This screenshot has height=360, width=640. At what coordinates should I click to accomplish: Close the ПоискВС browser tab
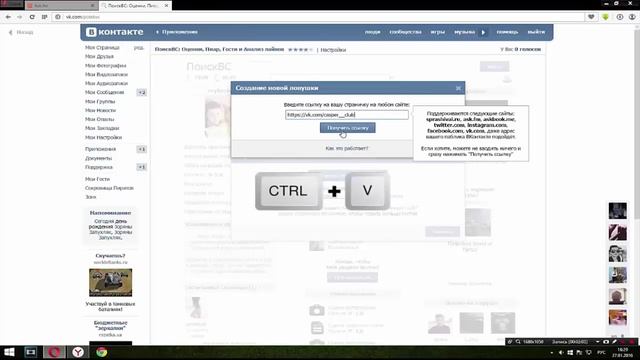coord(166,6)
